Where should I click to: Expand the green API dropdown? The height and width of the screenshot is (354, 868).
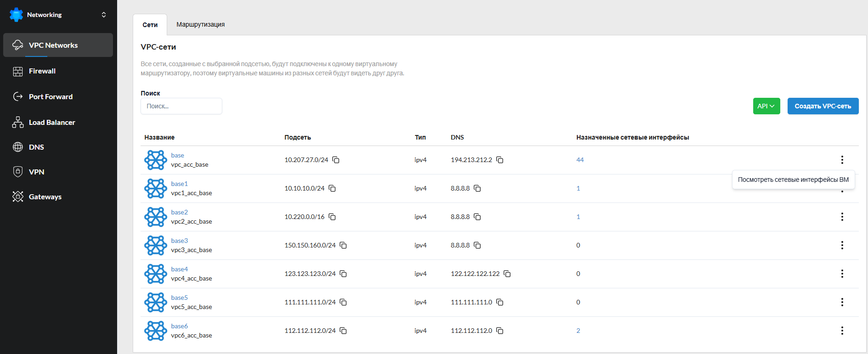coord(767,106)
